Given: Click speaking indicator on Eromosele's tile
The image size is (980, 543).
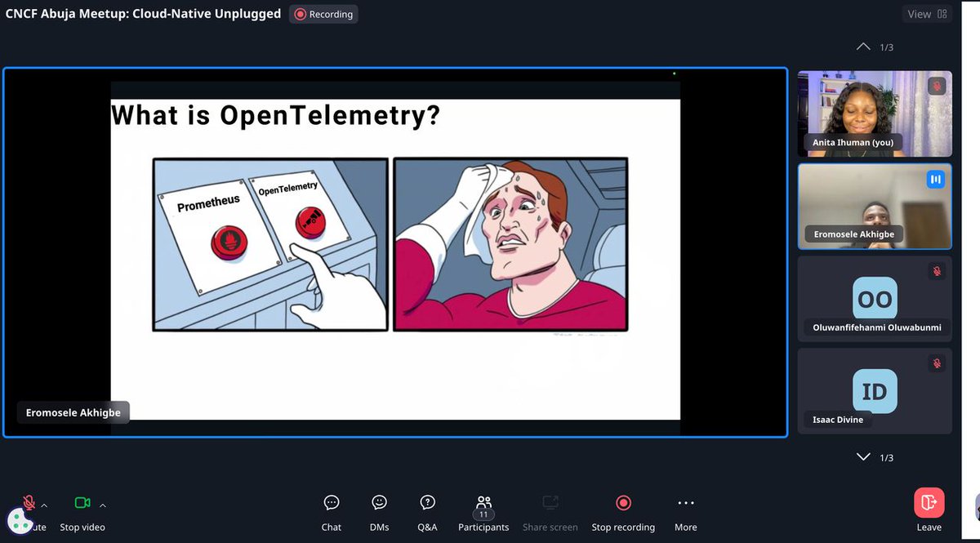Looking at the screenshot, I should click(x=936, y=179).
